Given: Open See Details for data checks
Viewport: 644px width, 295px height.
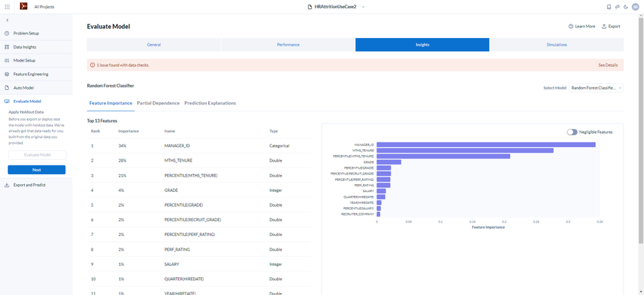Looking at the screenshot, I should coord(608,65).
